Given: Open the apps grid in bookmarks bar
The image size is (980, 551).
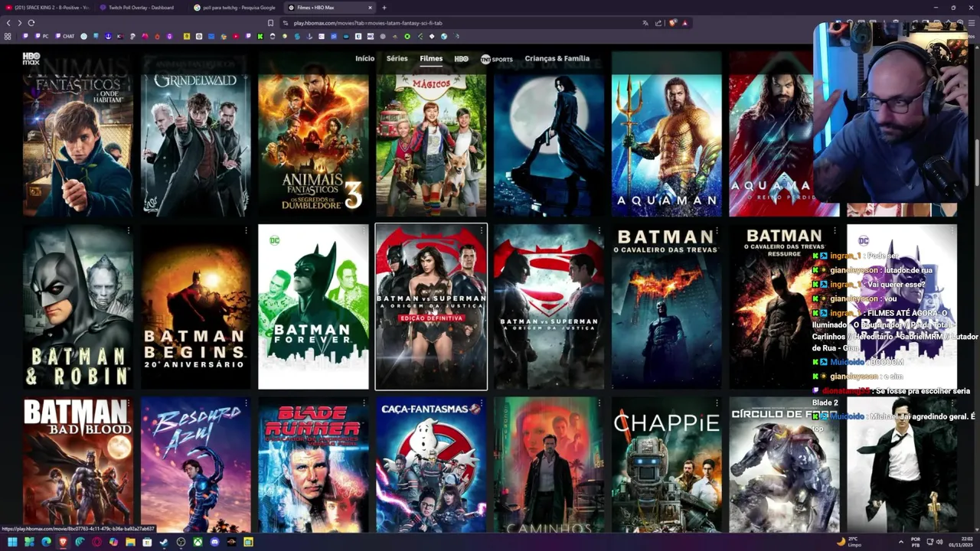Looking at the screenshot, I should (8, 36).
